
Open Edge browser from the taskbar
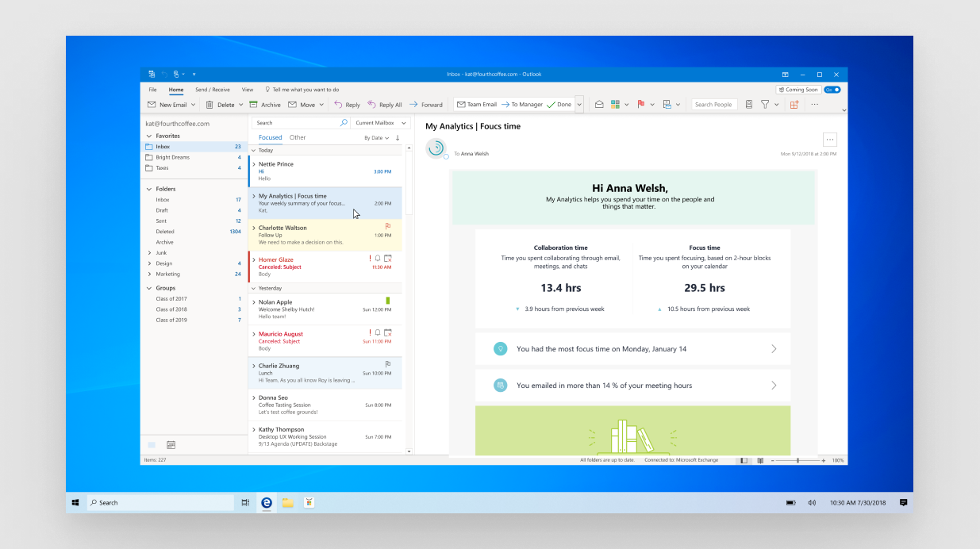pos(267,502)
